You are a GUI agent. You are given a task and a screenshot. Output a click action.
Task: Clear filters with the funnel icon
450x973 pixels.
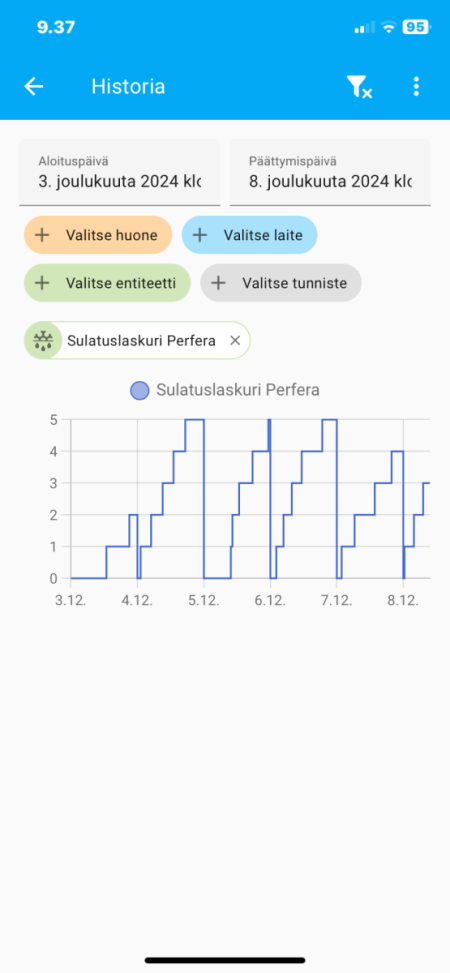359,87
